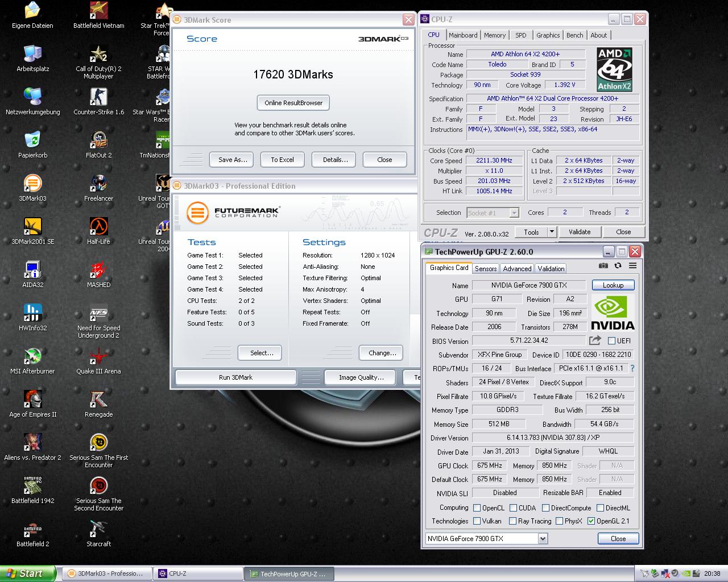This screenshot has height=582, width=728.
Task: Launch Battlefield Vietnam shortcut
Action: pyautogui.click(x=99, y=16)
